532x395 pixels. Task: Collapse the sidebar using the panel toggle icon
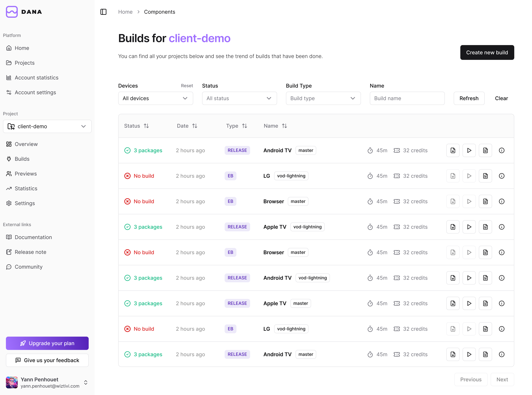click(103, 12)
